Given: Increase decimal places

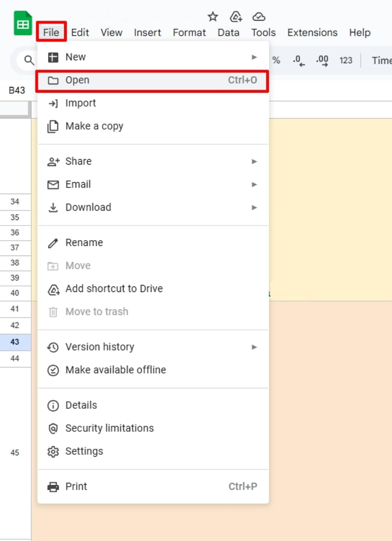Looking at the screenshot, I should (321, 60).
